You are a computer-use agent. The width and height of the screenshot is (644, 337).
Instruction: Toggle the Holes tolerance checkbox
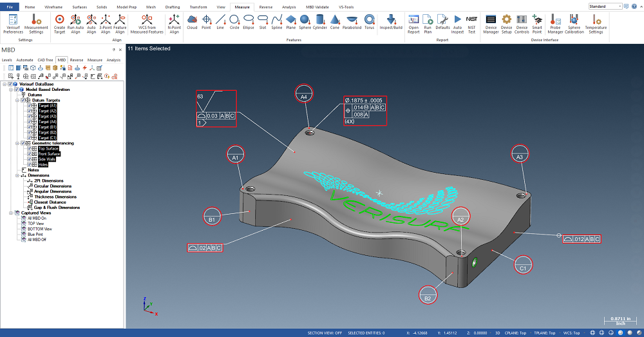coord(30,164)
